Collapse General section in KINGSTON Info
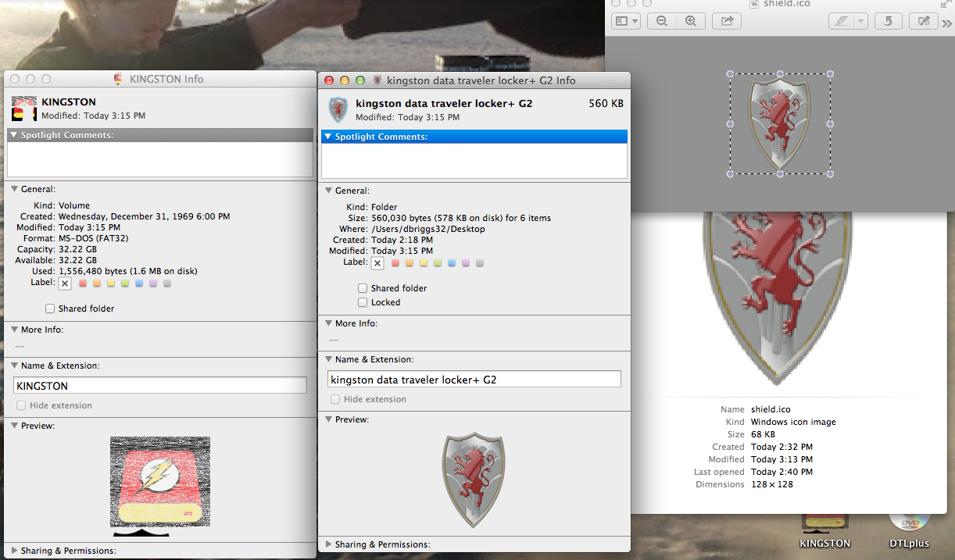 14,189
